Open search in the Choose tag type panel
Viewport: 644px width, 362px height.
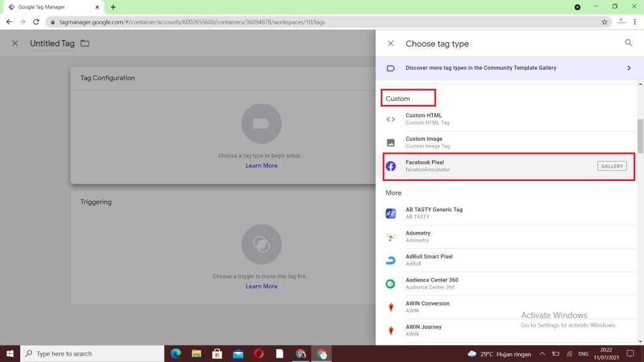[x=628, y=43]
